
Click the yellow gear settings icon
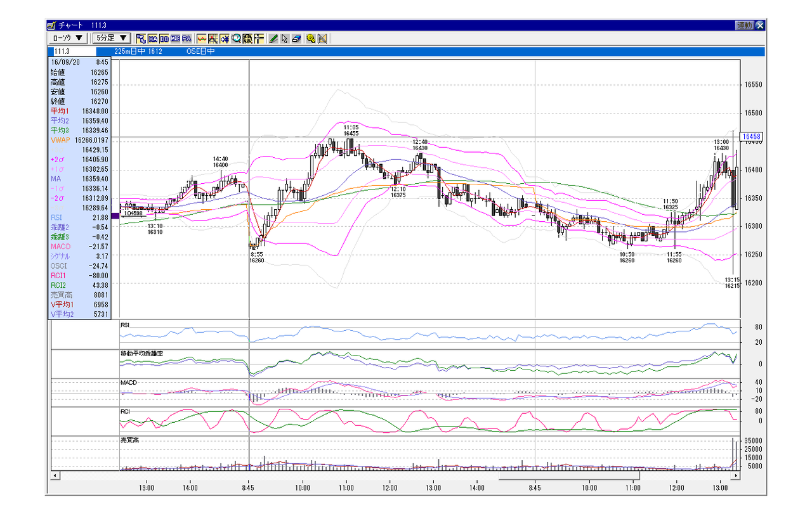tap(311, 39)
